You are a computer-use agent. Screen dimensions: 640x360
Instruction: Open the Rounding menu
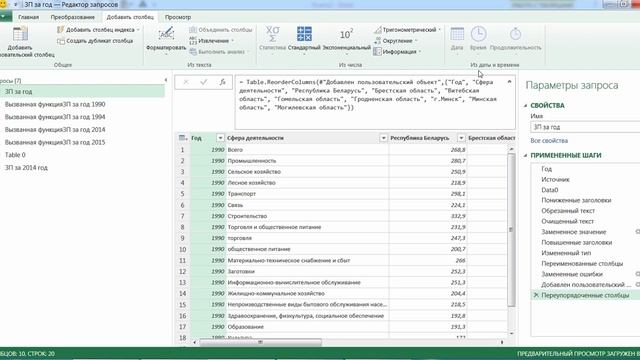(x=395, y=41)
